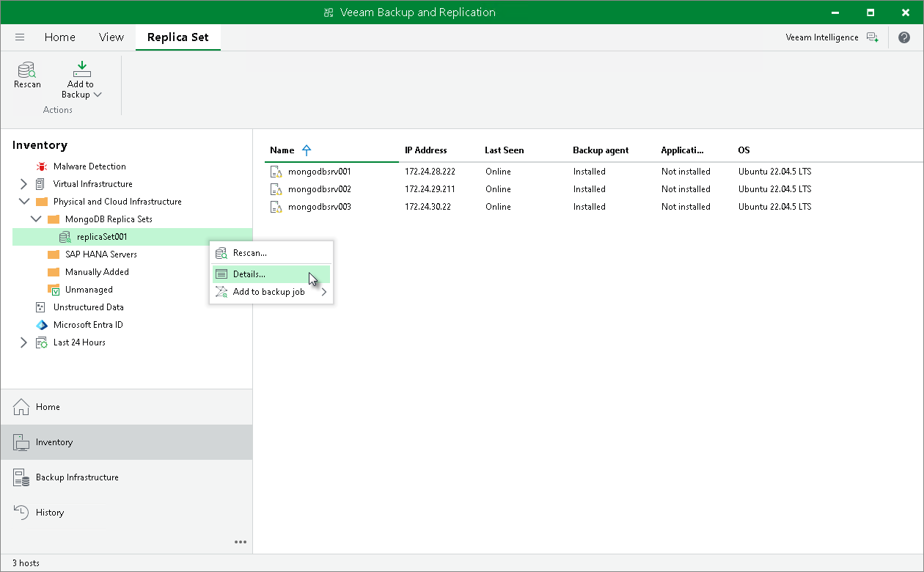The width and height of the screenshot is (924, 572).
Task: Click the Veeam title bar app icon
Action: 328,12
